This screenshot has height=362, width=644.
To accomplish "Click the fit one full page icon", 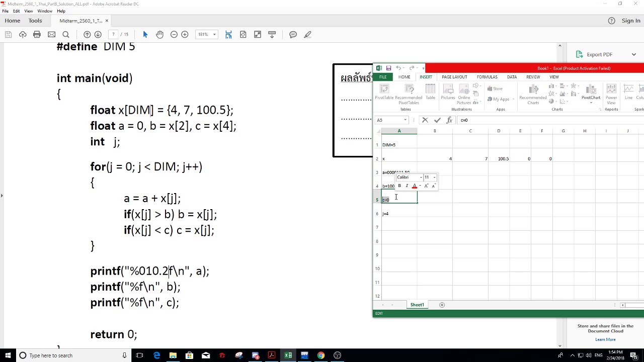I will click(x=243, y=34).
